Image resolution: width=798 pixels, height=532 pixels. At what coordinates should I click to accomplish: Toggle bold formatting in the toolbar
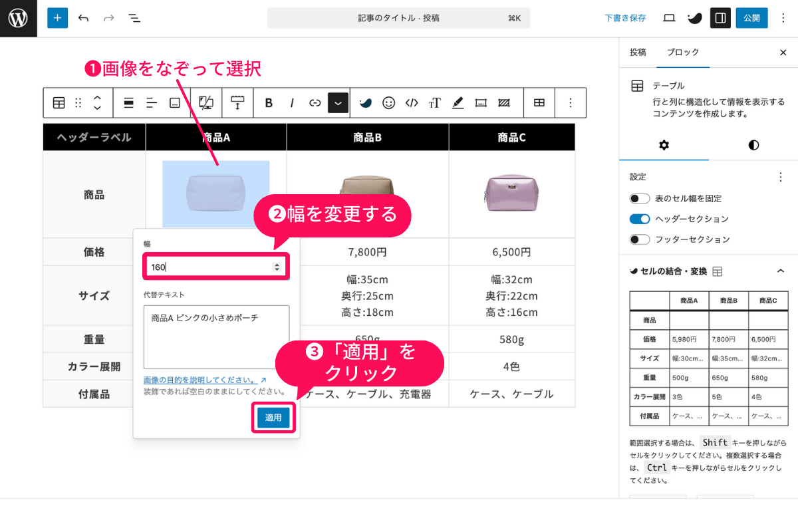point(269,102)
